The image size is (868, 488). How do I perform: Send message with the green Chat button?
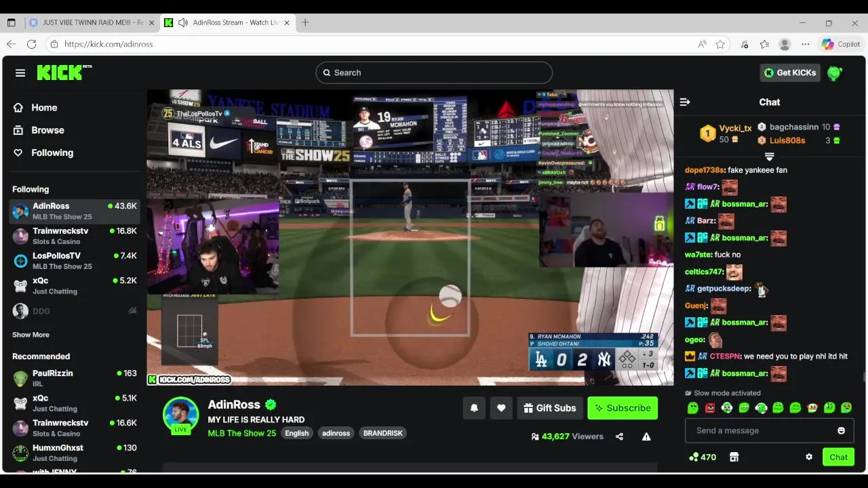click(838, 457)
